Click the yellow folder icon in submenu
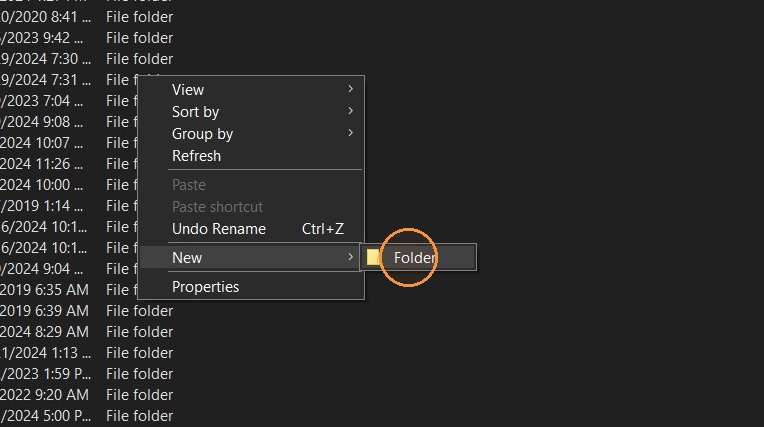Screen dimensions: 764x427 [373, 257]
